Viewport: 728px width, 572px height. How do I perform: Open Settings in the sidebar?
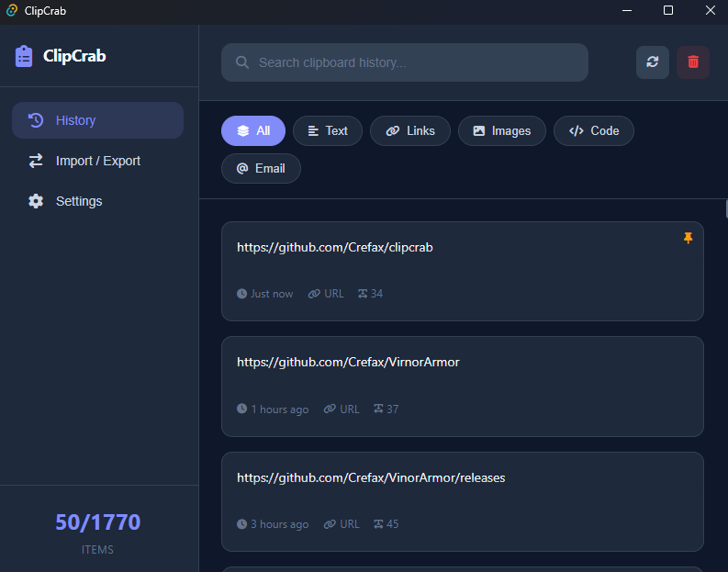coord(97,201)
